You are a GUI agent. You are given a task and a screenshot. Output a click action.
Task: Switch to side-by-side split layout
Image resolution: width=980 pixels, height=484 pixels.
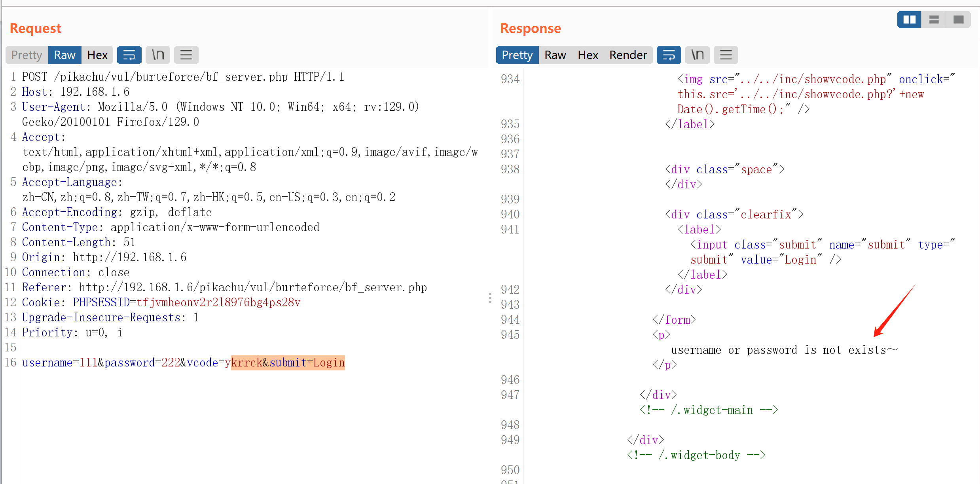(x=909, y=19)
